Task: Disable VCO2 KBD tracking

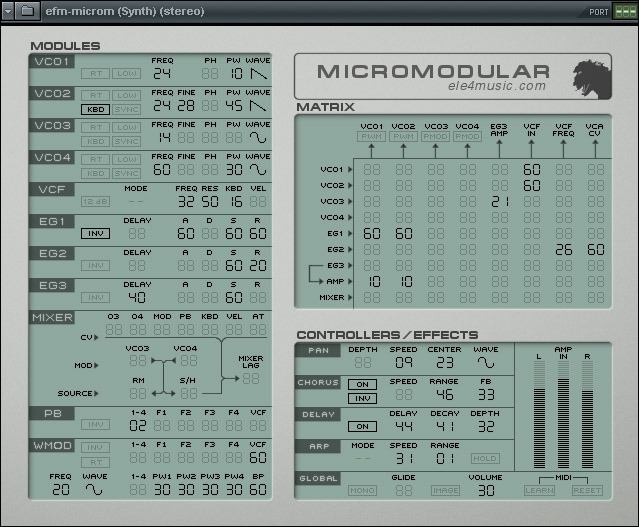Action: point(95,110)
